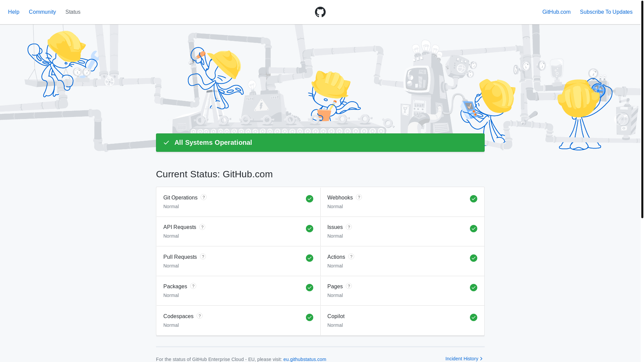Click Actions green status checkmark
644x362 pixels.
(474, 258)
